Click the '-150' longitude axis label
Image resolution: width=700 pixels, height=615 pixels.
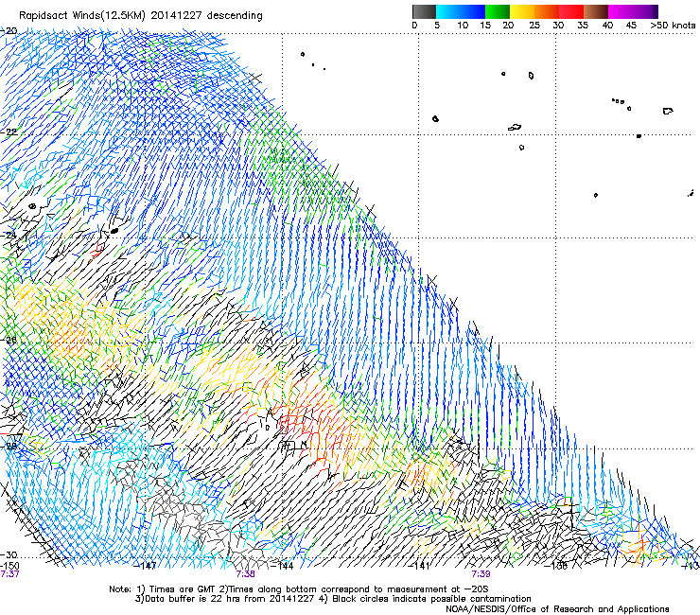pos(9,566)
